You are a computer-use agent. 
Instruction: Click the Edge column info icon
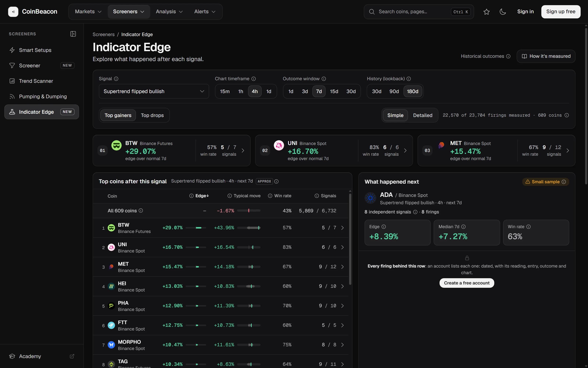[191, 196]
